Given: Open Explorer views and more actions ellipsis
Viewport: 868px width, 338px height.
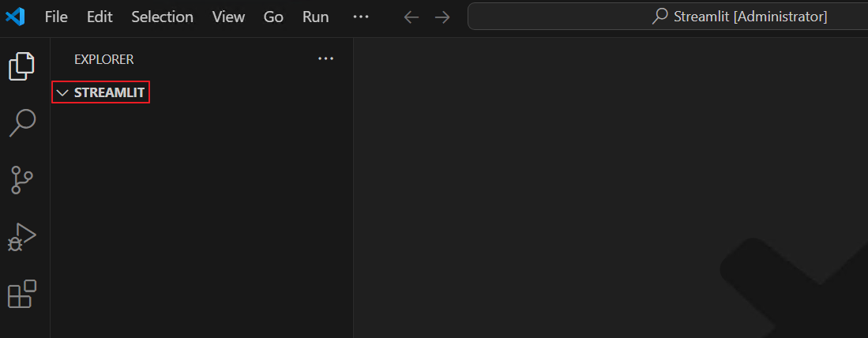Looking at the screenshot, I should pos(325,58).
